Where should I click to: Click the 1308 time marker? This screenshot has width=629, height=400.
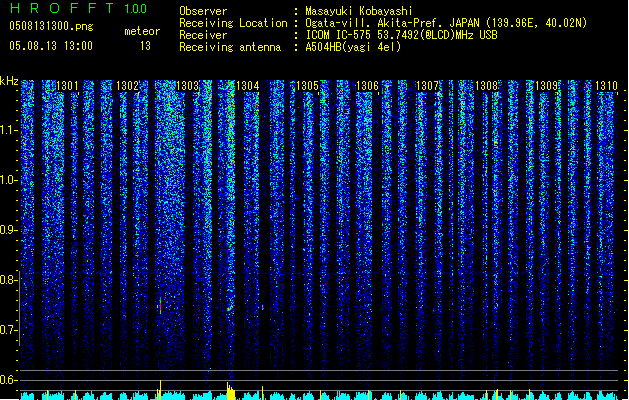point(487,86)
